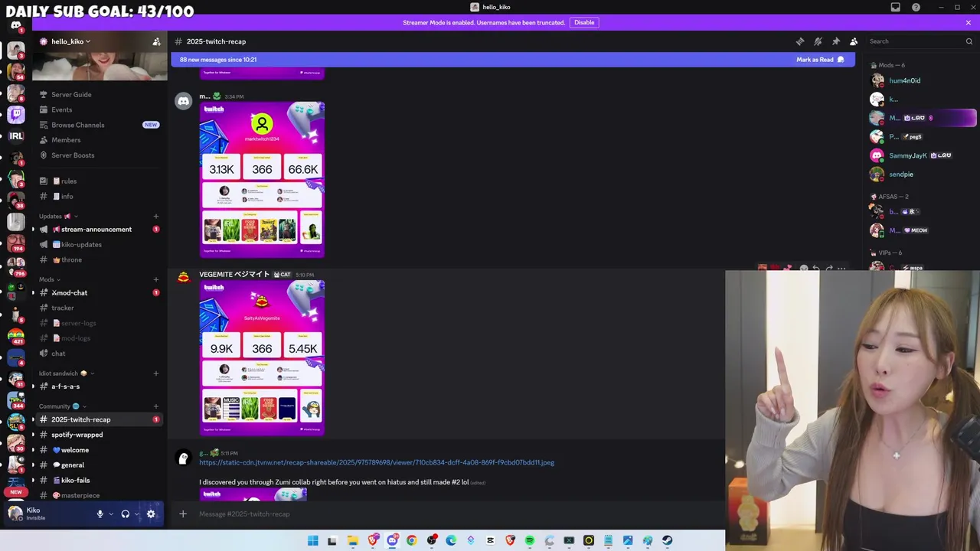Viewport: 980px width, 551px height.
Task: Open Events
Action: coord(100,109)
